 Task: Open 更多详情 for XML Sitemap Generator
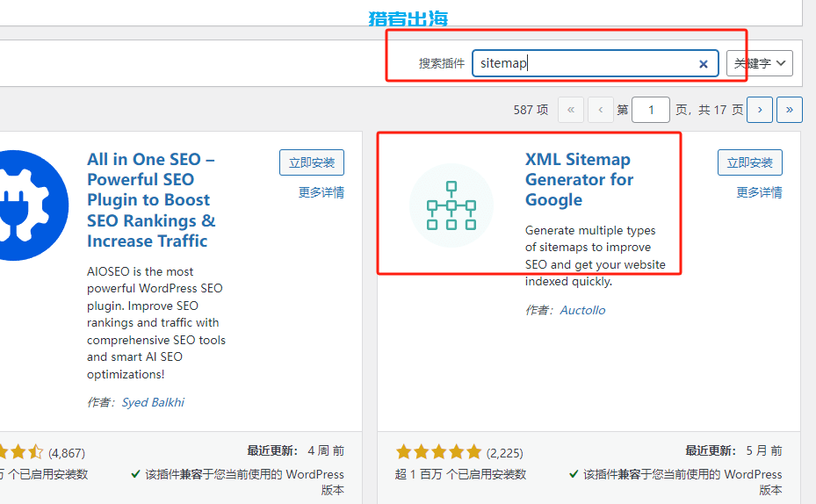759,192
